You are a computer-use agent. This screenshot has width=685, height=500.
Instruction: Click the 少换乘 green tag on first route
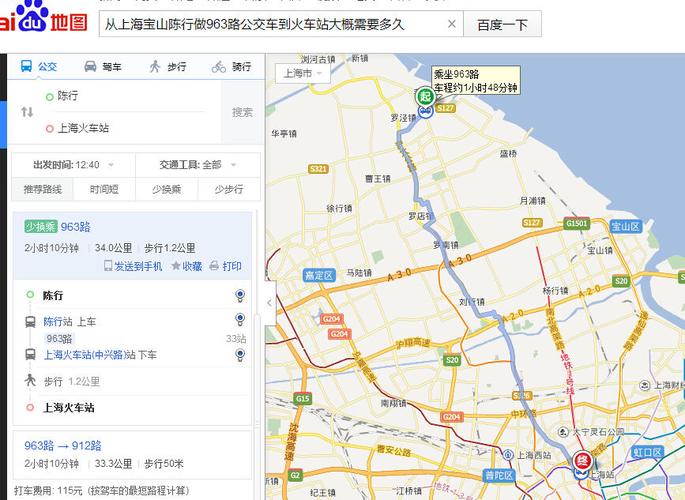41,227
